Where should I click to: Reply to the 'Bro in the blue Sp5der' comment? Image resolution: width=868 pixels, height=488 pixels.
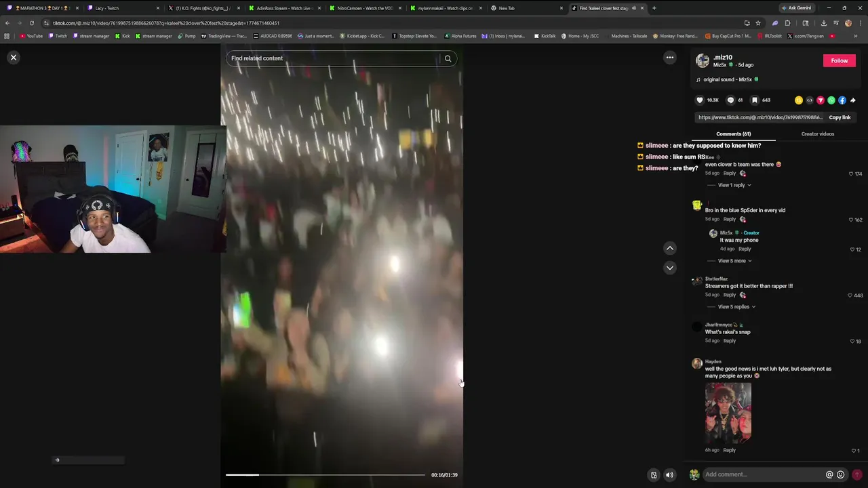(730, 220)
